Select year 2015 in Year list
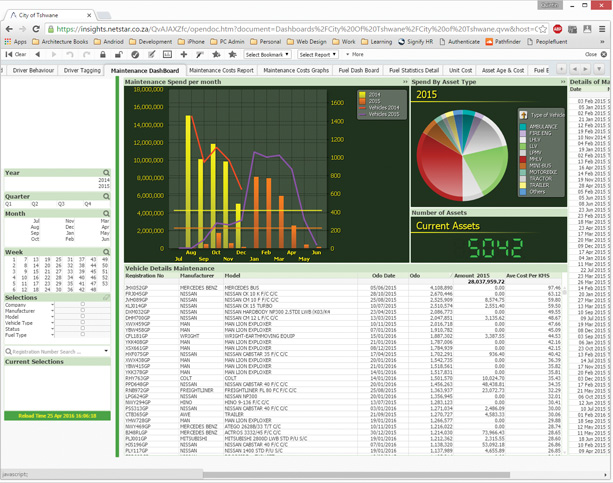Image resolution: width=613 pixels, height=483 pixels. click(x=104, y=186)
